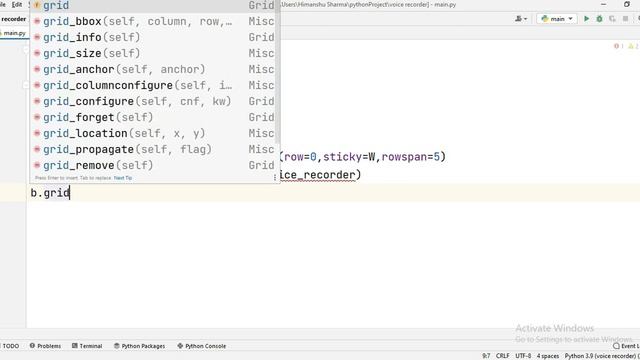Click the 9:7 cursor position indicator
The width and height of the screenshot is (640, 360).
[x=486, y=356]
